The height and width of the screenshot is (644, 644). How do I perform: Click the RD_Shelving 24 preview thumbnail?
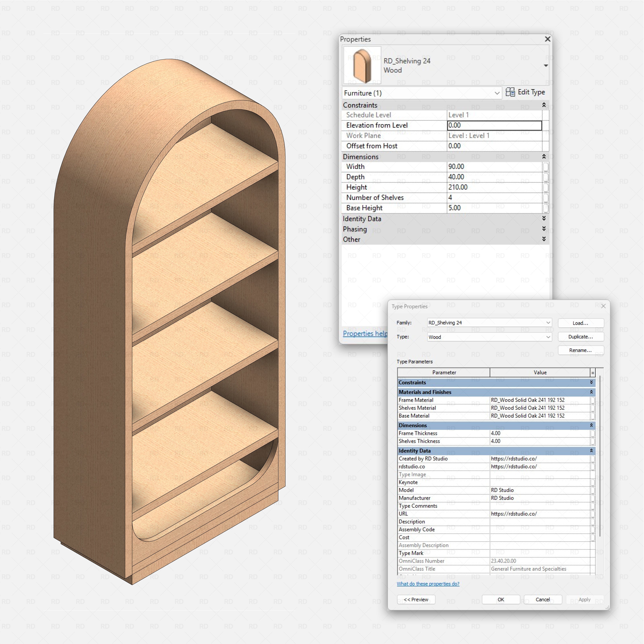[362, 65]
